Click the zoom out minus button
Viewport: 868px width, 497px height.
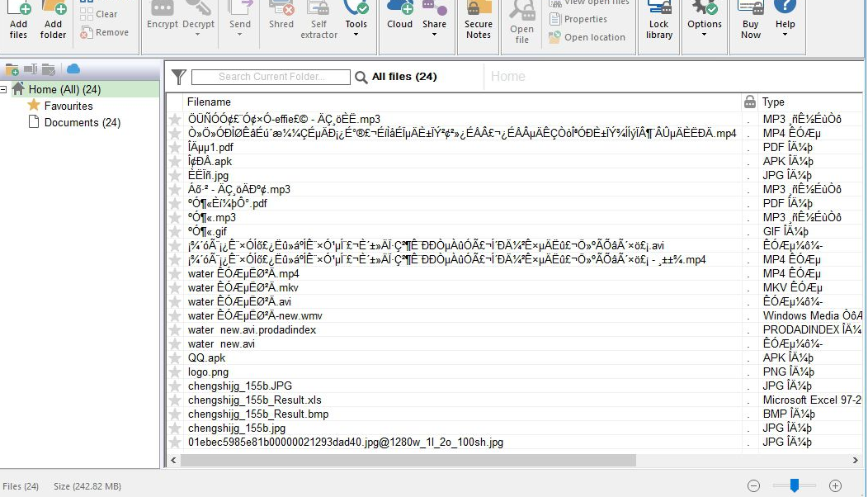[753, 486]
